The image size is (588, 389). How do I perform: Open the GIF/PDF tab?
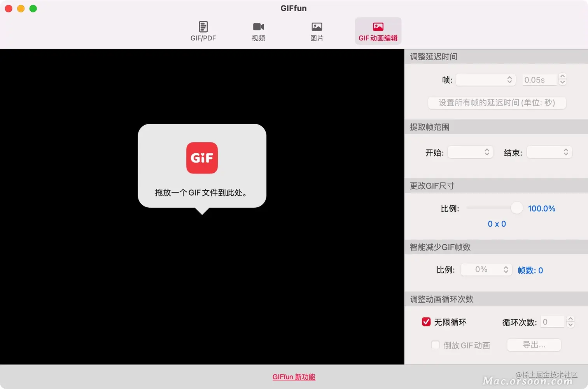[203, 31]
